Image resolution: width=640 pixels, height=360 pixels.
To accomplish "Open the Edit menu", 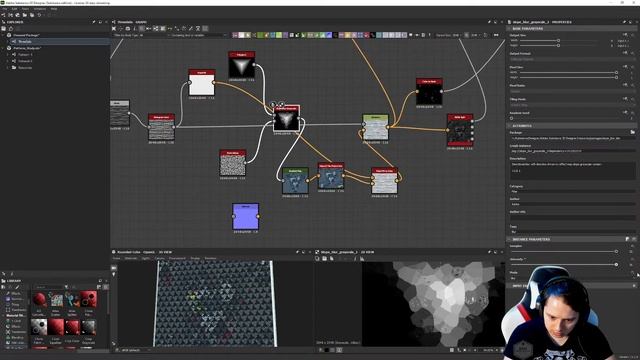I will [x=14, y=9].
